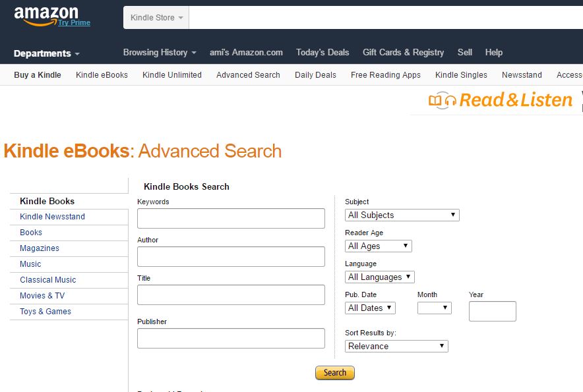This screenshot has width=583, height=392.
Task: Click the Sell link in navigation
Action: [x=465, y=53]
